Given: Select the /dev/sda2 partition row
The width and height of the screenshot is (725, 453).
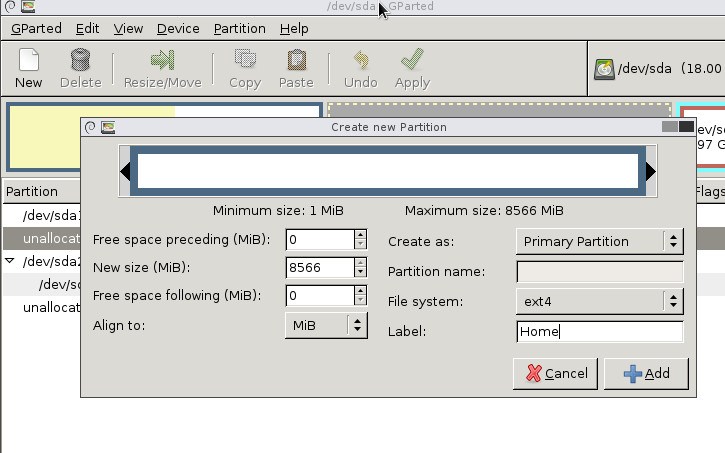Looking at the screenshot, I should [x=42, y=261].
